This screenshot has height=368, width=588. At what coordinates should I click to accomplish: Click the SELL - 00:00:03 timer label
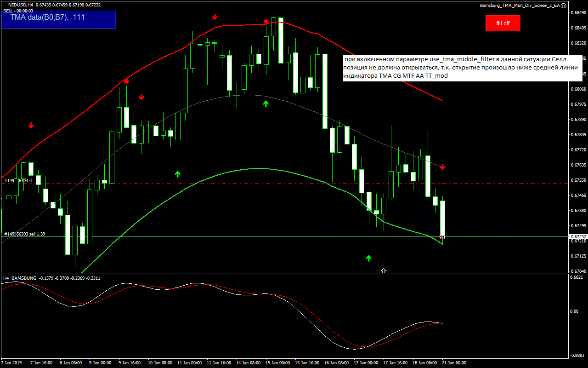18,11
